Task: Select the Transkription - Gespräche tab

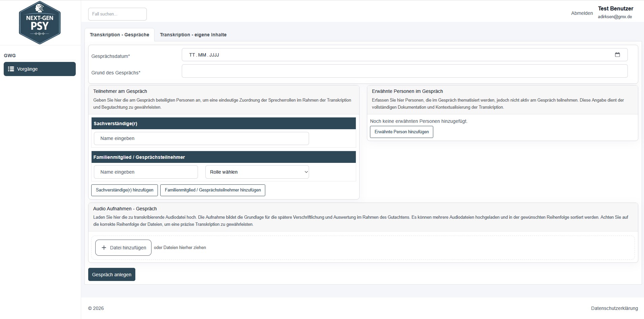Action: [120, 35]
